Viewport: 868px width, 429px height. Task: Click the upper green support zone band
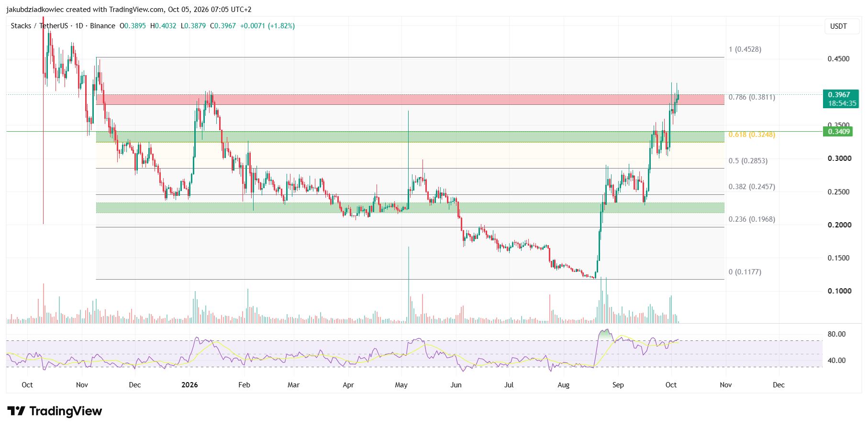pos(410,137)
